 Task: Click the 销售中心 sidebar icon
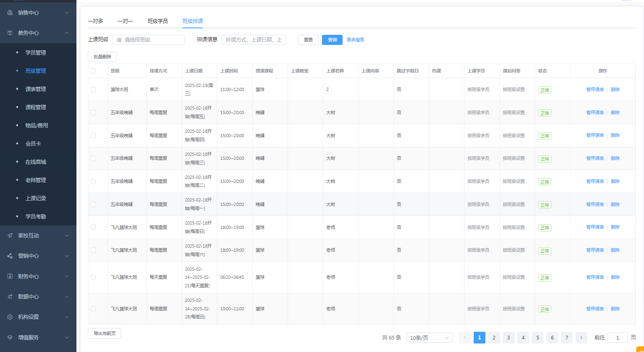10,13
